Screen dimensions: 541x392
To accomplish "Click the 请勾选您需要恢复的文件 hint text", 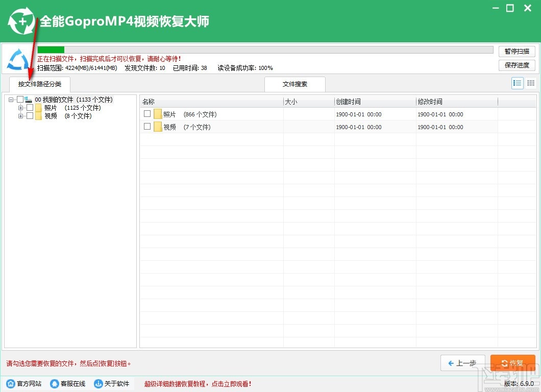I will [x=68, y=363].
